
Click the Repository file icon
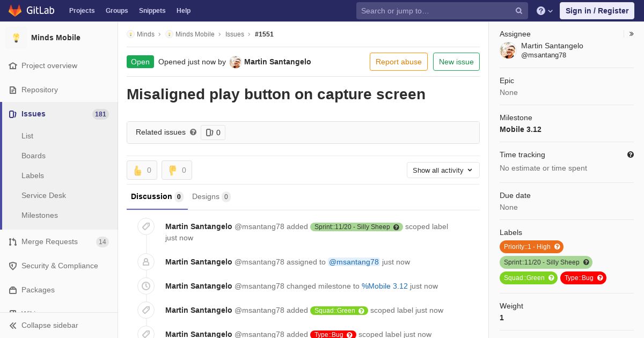[x=13, y=90]
